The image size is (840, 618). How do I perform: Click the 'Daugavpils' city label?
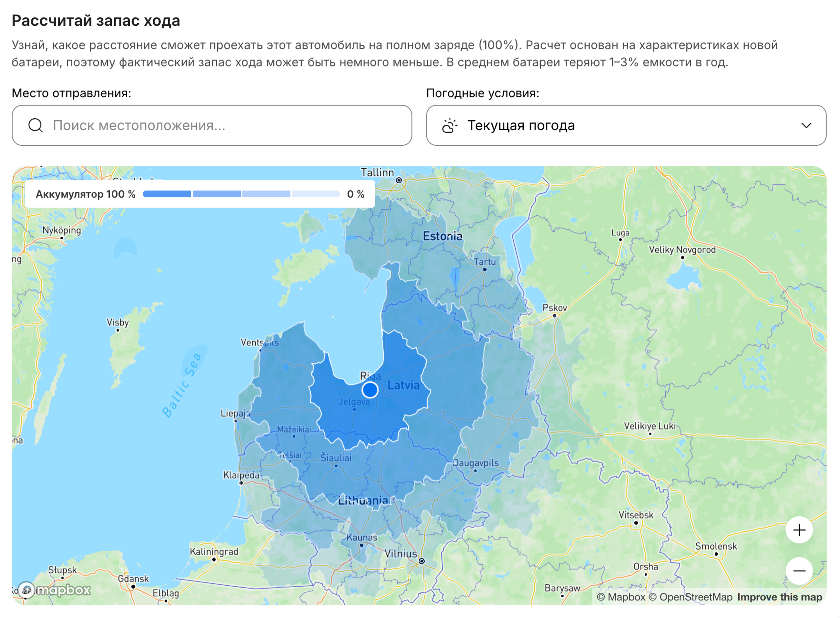point(476,463)
